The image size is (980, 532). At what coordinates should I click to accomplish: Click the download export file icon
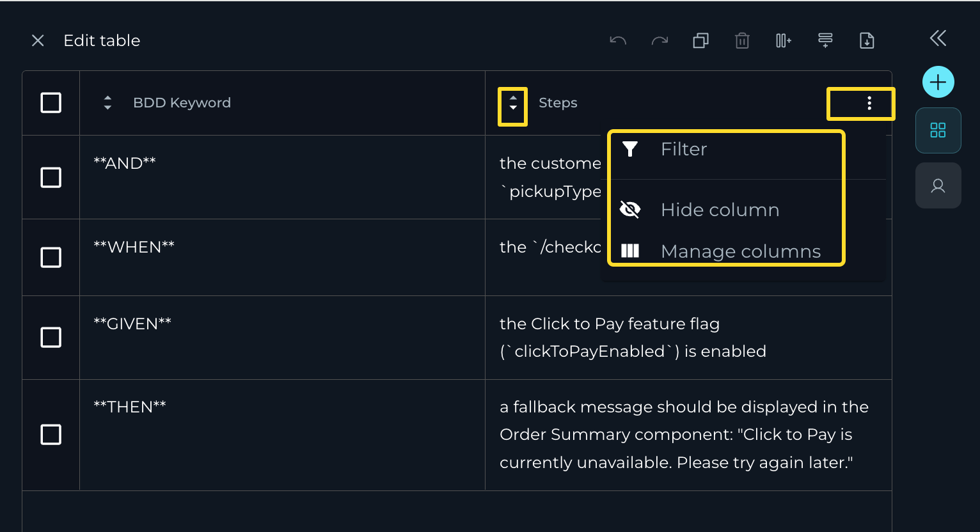pos(867,41)
